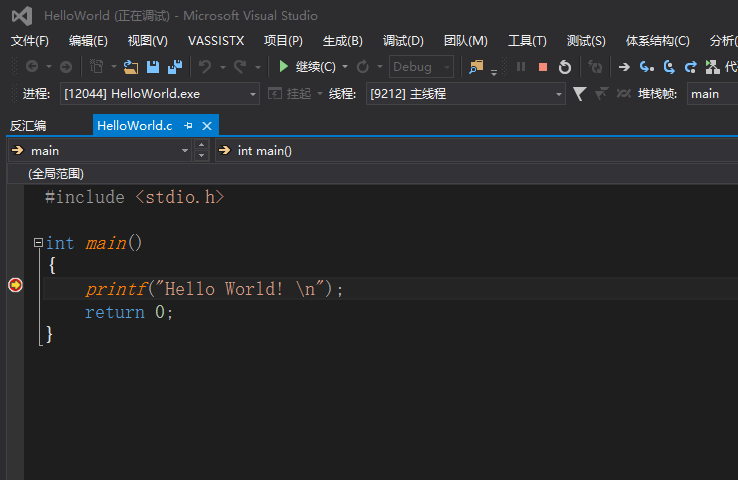The image size is (738, 480).
Task: Open the 视图(V) menu
Action: [x=147, y=41]
